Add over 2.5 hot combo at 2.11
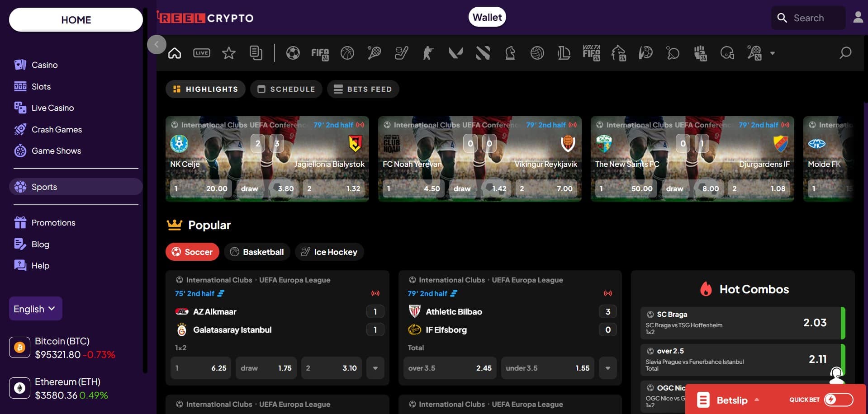This screenshot has height=414, width=868. tap(743, 359)
